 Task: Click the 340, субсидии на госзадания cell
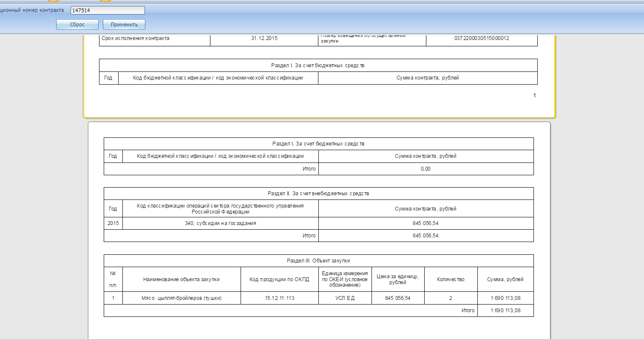220,223
